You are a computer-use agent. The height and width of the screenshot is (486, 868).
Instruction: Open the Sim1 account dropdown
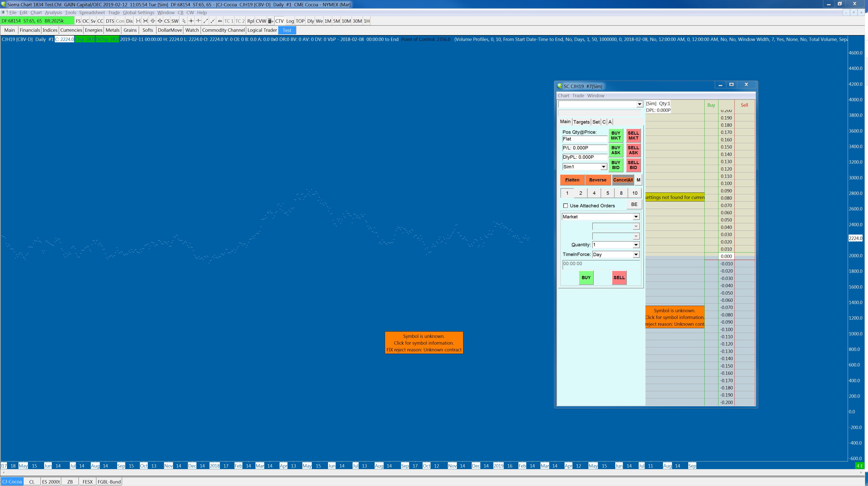603,167
